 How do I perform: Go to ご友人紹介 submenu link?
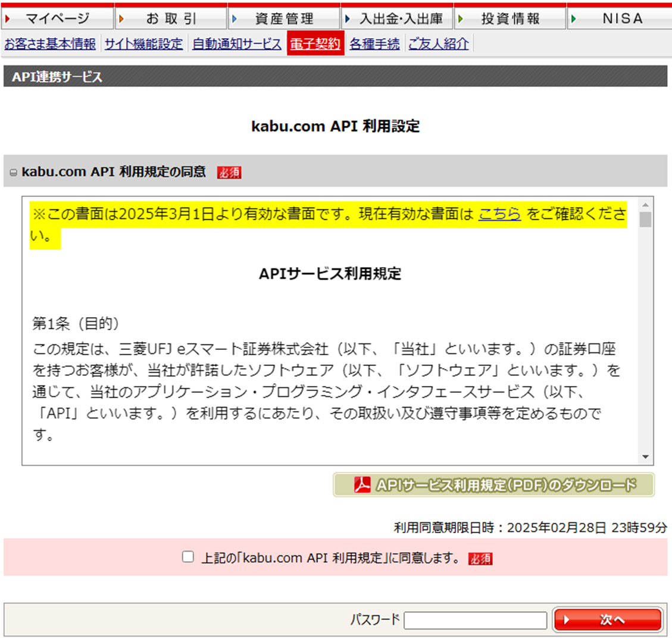[439, 43]
